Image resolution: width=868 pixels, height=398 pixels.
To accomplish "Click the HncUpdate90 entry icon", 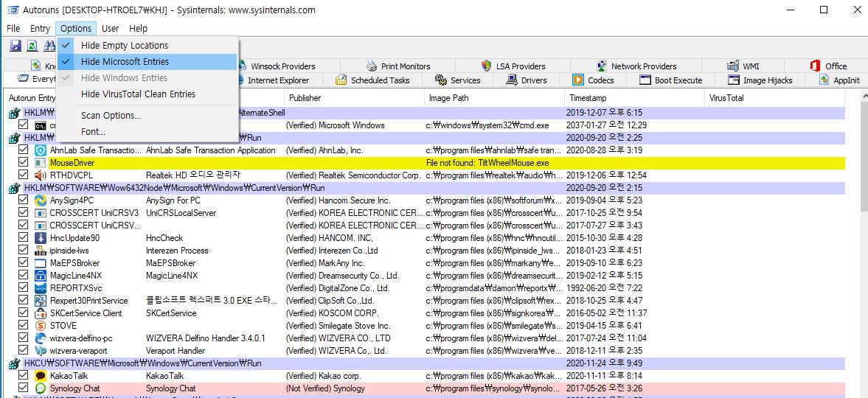I will point(41,238).
